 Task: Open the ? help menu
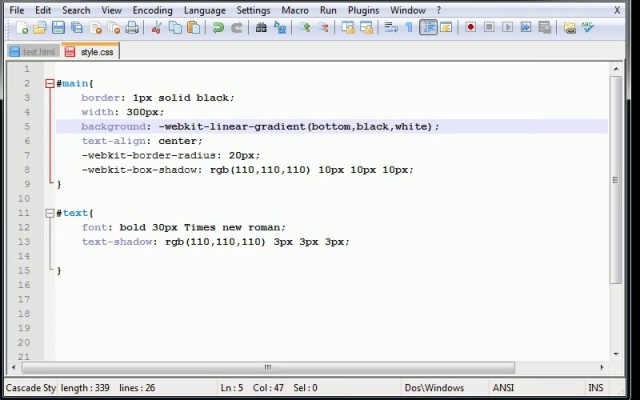tap(439, 10)
